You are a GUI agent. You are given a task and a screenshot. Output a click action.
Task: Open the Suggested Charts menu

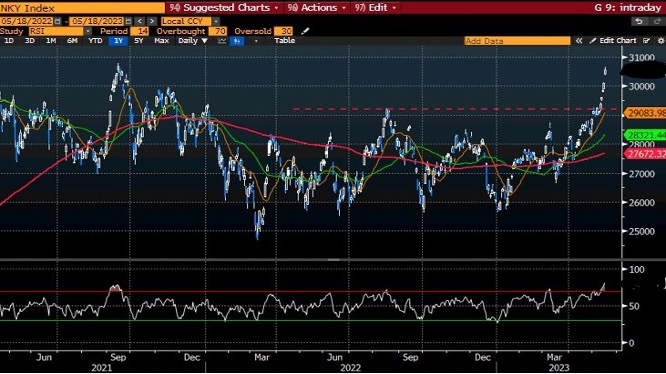pos(224,8)
